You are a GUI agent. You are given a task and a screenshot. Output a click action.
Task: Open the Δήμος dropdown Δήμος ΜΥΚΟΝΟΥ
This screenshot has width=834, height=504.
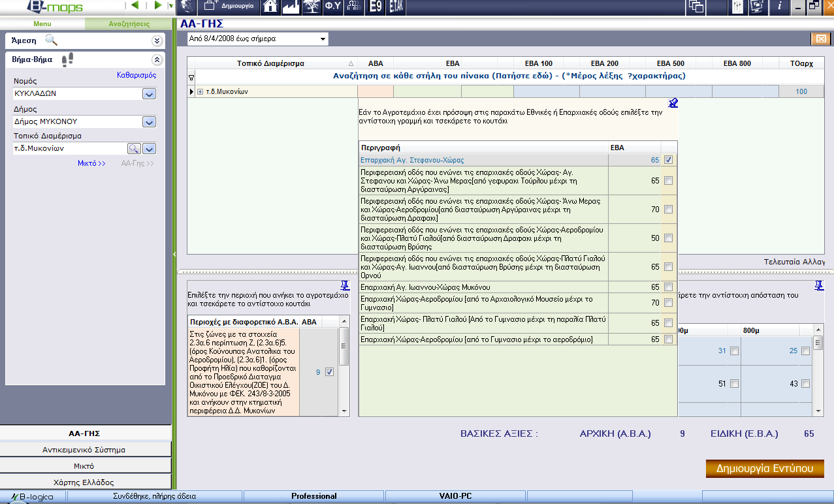click(x=149, y=121)
